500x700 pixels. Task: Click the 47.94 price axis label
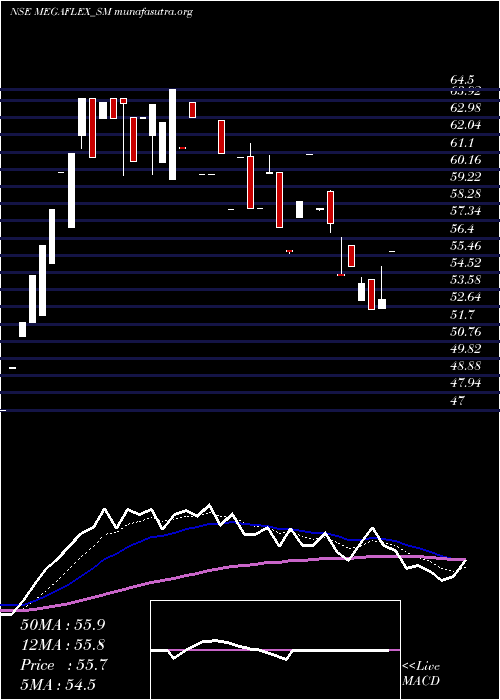click(466, 383)
